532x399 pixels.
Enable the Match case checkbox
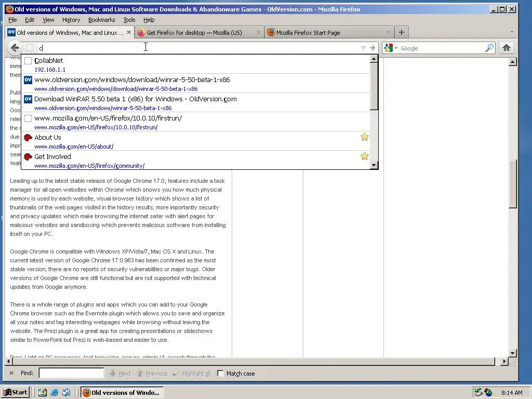click(x=220, y=374)
